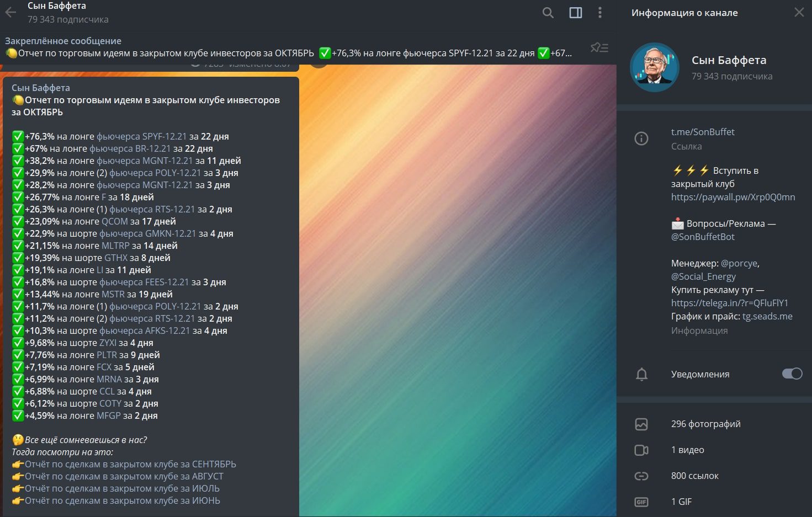Close the channel info panel
The width and height of the screenshot is (812, 517).
(799, 13)
